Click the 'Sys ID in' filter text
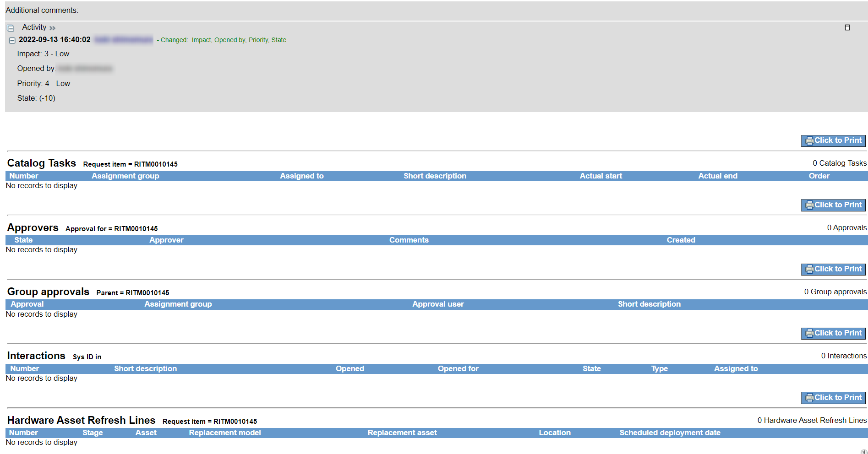 (x=87, y=357)
